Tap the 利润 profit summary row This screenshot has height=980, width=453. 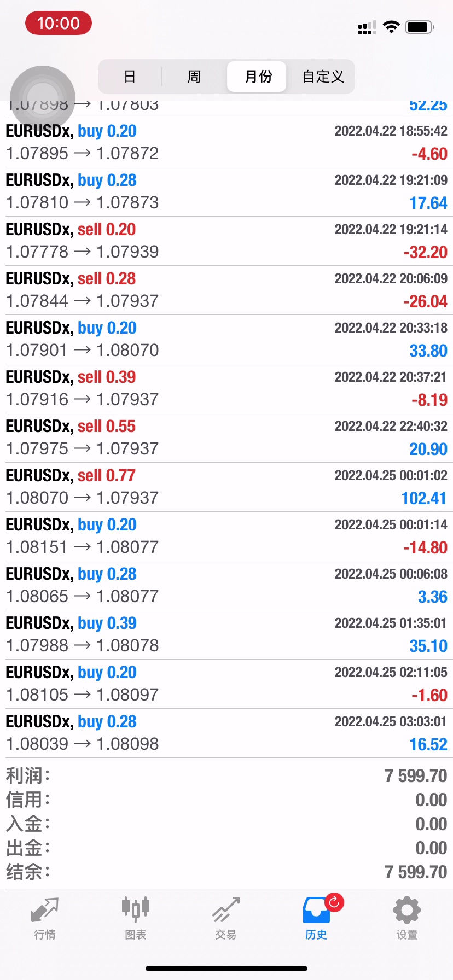(226, 775)
